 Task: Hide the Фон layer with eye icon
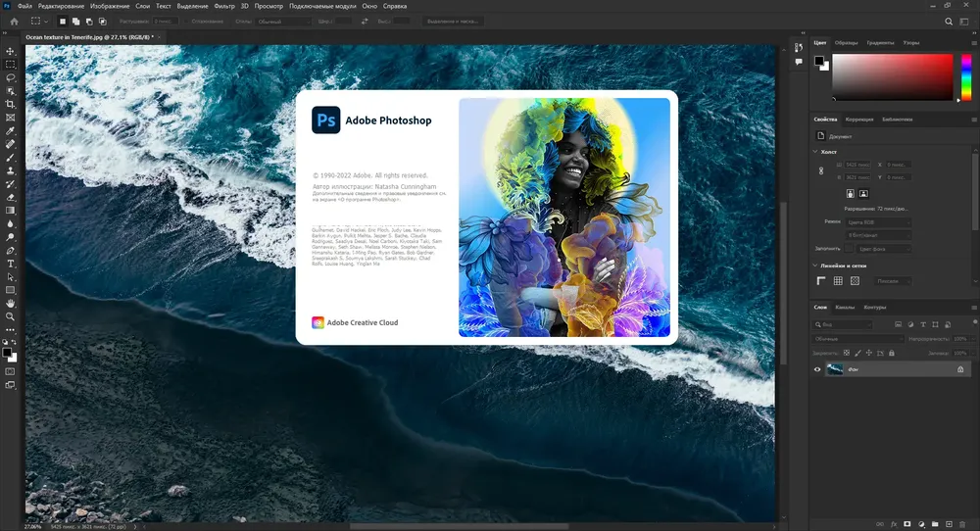pyautogui.click(x=817, y=369)
